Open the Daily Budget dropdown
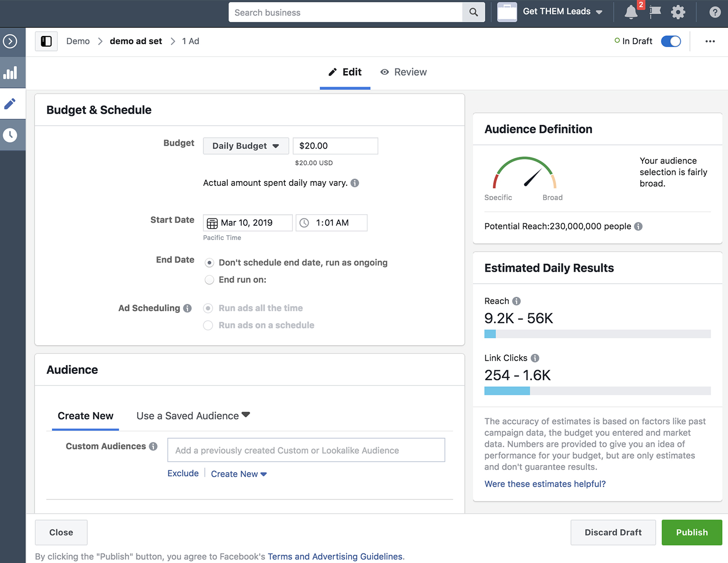Screen dimensions: 728x563 pyautogui.click(x=246, y=146)
